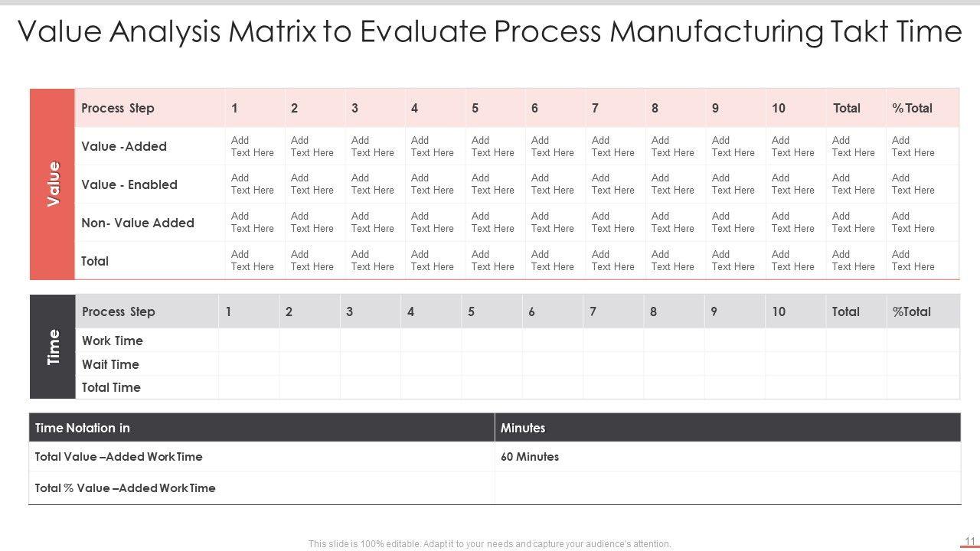Select empty Wait Time cell under step 7

tap(612, 364)
